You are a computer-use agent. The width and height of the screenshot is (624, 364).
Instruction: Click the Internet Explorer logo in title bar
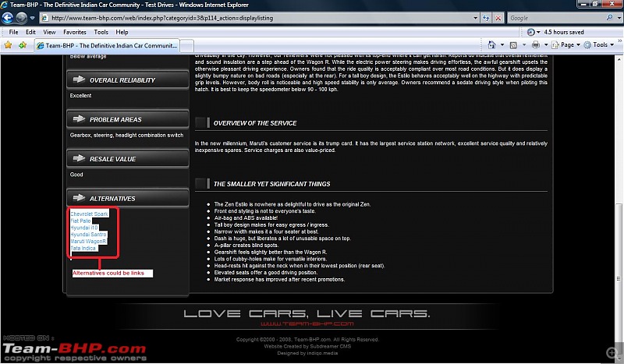tap(5, 5)
